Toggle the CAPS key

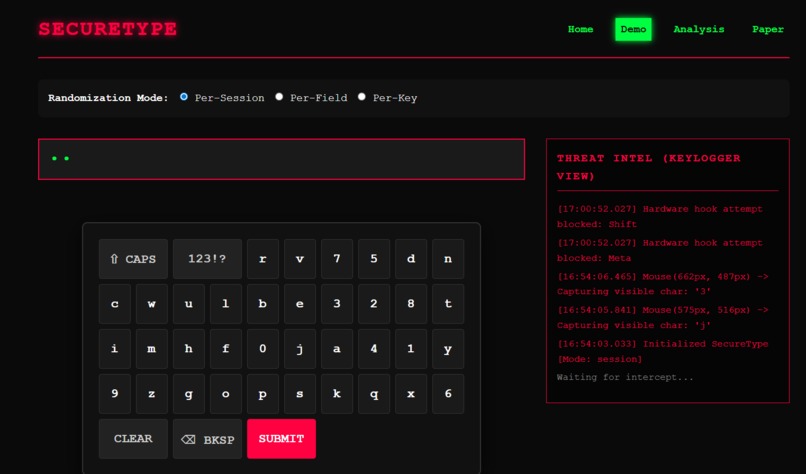(133, 259)
